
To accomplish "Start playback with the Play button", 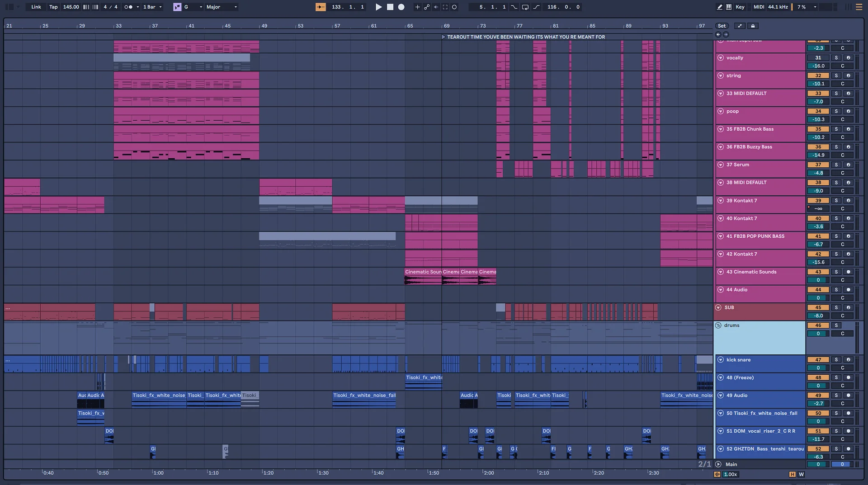I will click(379, 7).
